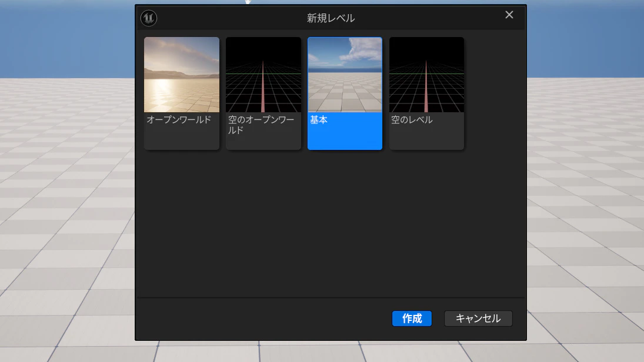Close the 新規レベル dialog

[x=509, y=15]
